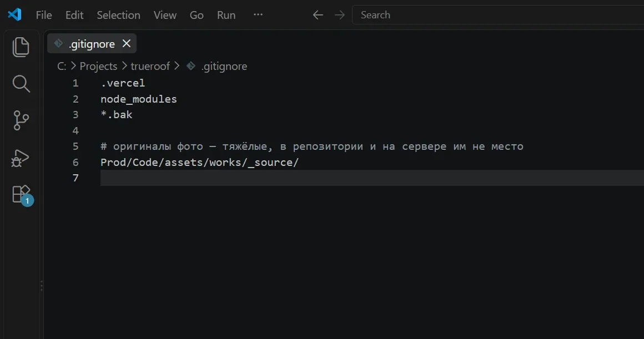644x339 pixels.
Task: Click line number 4 in gutter
Action: pos(76,131)
